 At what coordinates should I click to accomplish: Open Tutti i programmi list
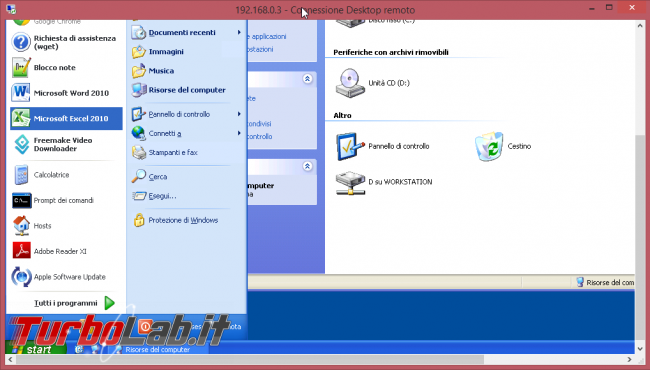pyautogui.click(x=74, y=303)
